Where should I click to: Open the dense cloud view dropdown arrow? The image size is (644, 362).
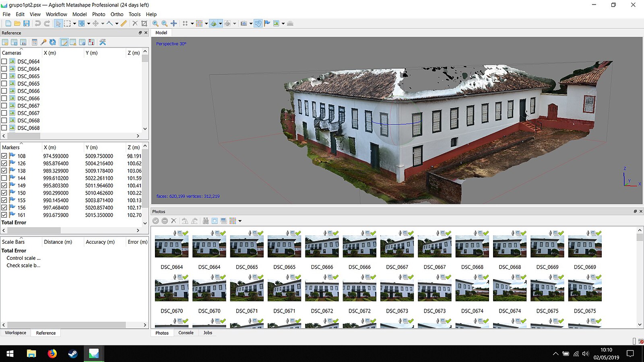206,23
